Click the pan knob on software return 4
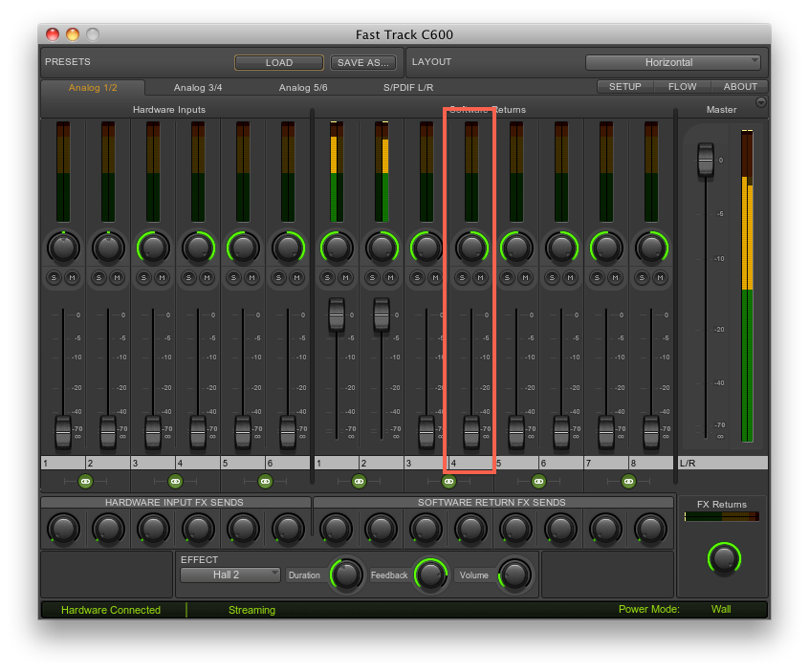Screen dimensions: 809x672 point(471,248)
